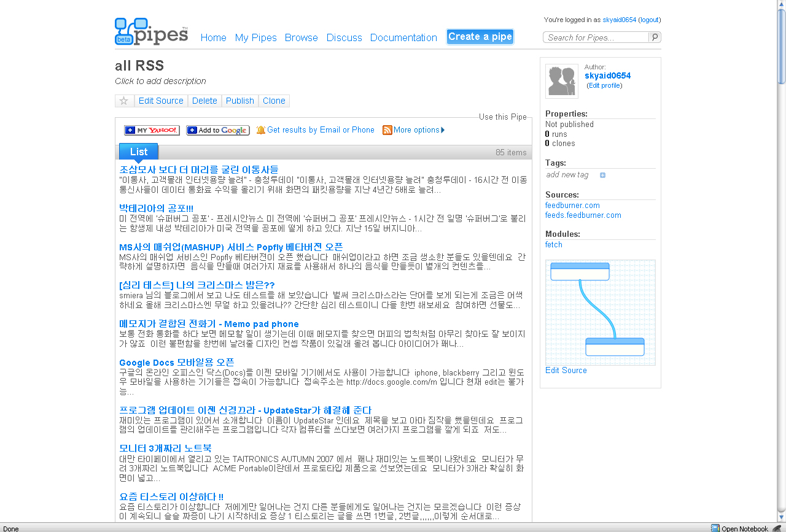Click the Create a pipe button
This screenshot has width=786, height=532.
tap(480, 37)
